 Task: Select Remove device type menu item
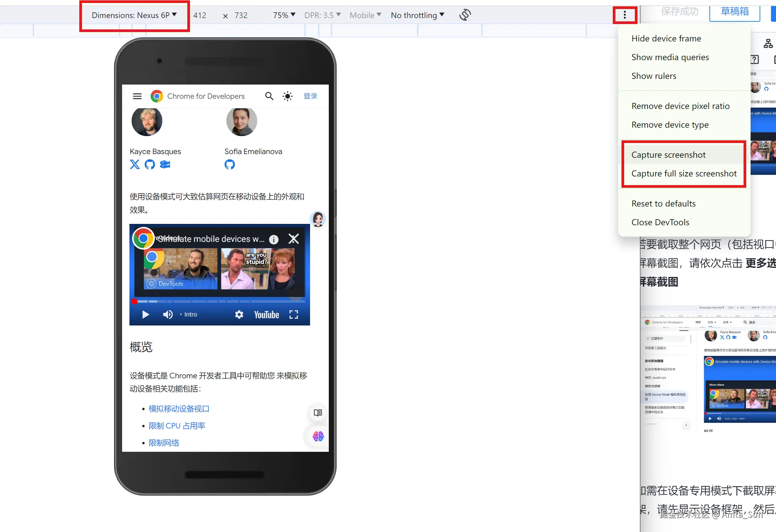[684, 125]
